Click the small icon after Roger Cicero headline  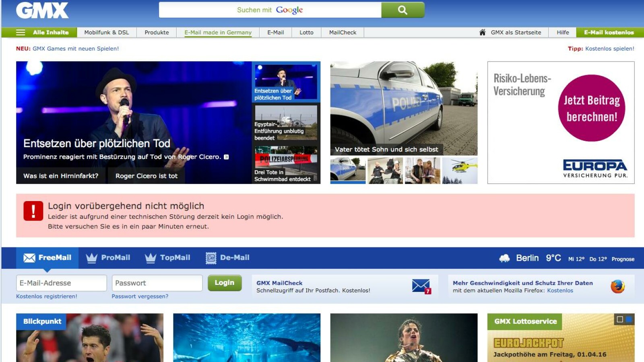pos(226,157)
